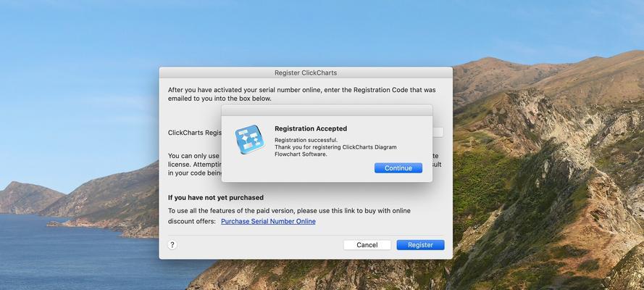Click the "Registration Accepted" heading
This screenshot has height=290, width=644.
click(311, 128)
